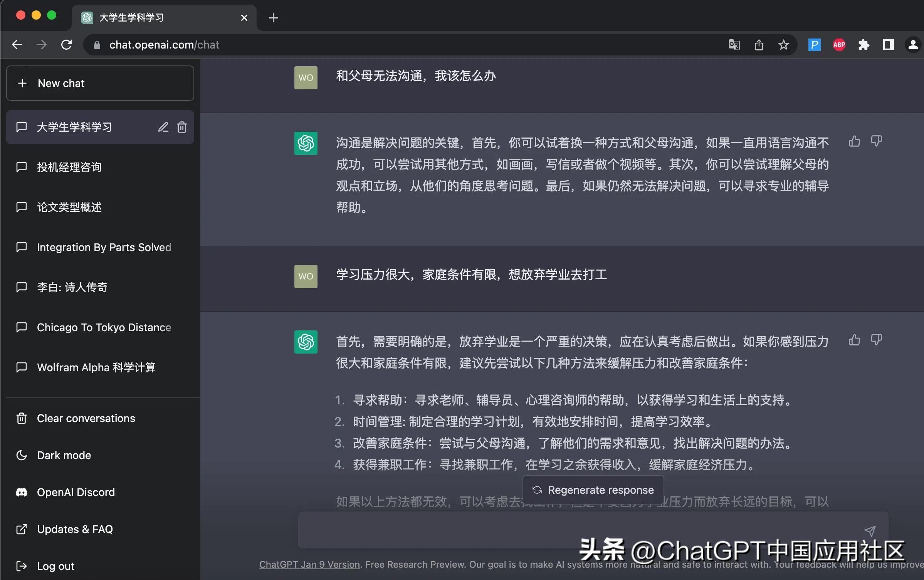The height and width of the screenshot is (580, 924).
Task: Open the browser extensions puzzle icon
Action: (864, 45)
